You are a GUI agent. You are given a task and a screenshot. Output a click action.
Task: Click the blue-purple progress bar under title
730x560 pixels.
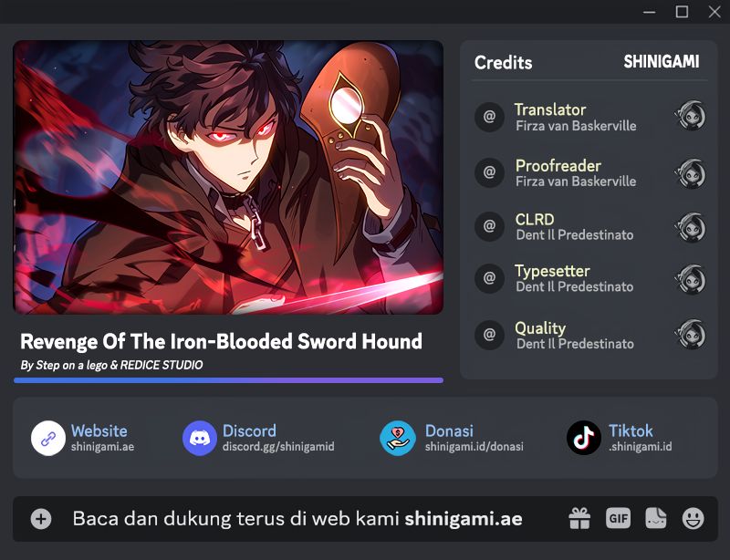[229, 380]
